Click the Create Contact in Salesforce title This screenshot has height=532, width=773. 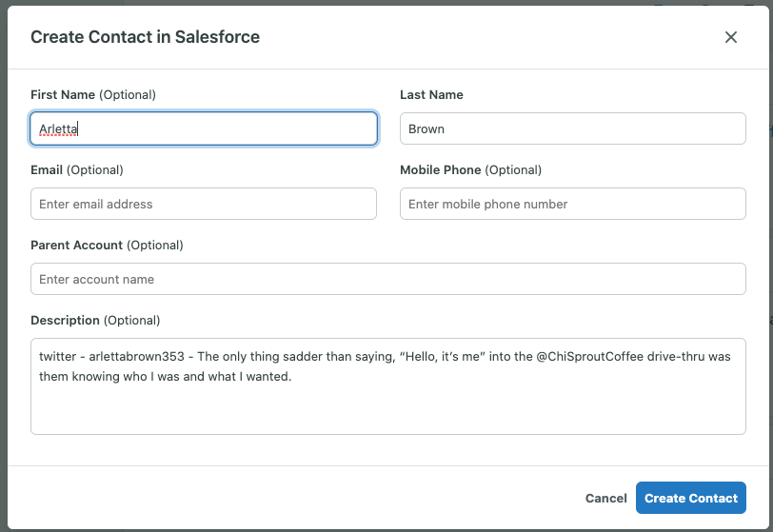click(x=145, y=37)
